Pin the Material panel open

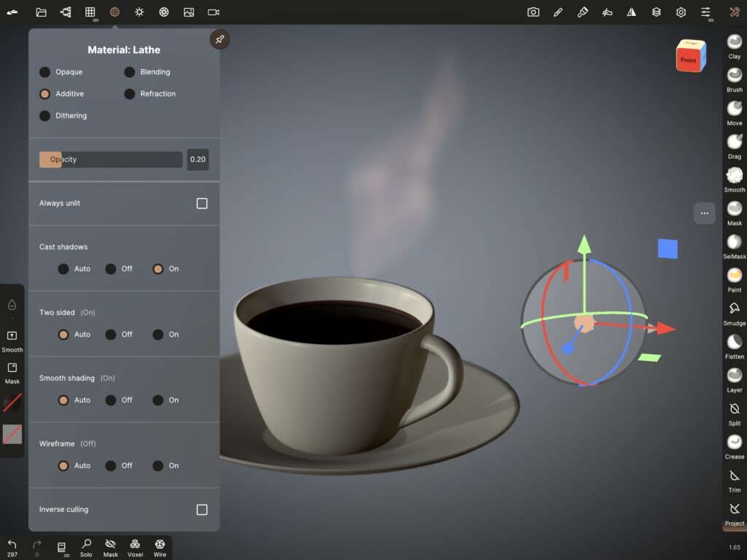[220, 39]
